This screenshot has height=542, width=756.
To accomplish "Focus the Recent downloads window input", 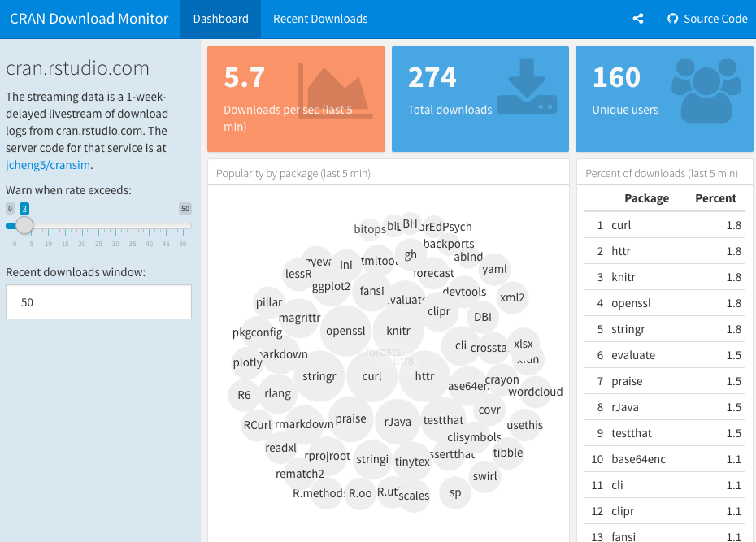I will [x=98, y=302].
